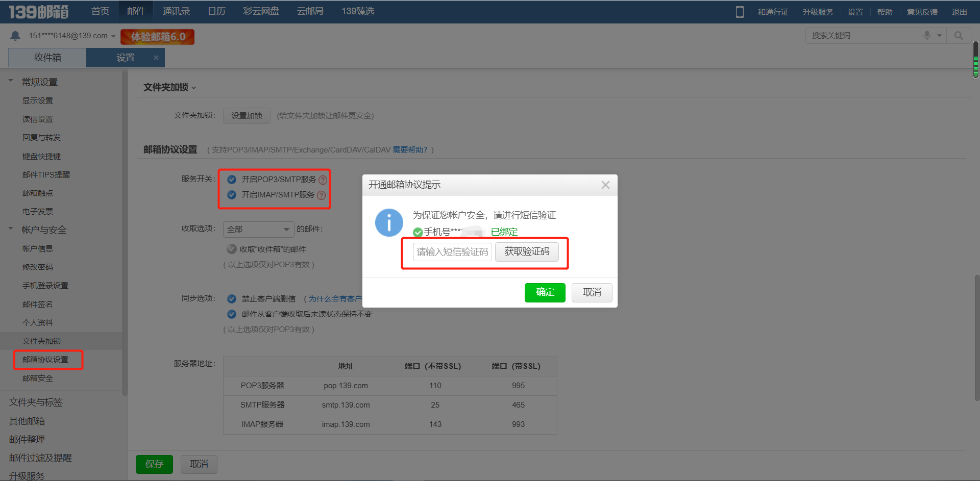Screen dimensions: 980x481
Task: Collapse the 帐户与安全 section
Action: pyautogui.click(x=11, y=229)
